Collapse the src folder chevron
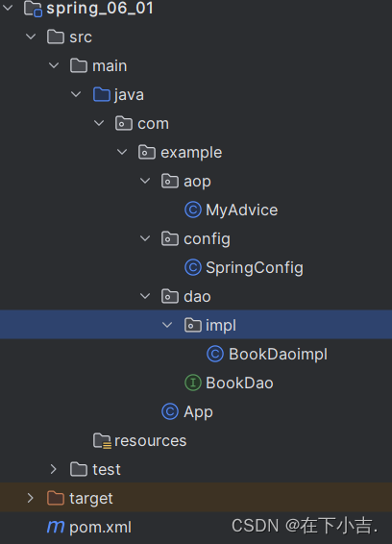The width and height of the screenshot is (392, 544). [31, 37]
